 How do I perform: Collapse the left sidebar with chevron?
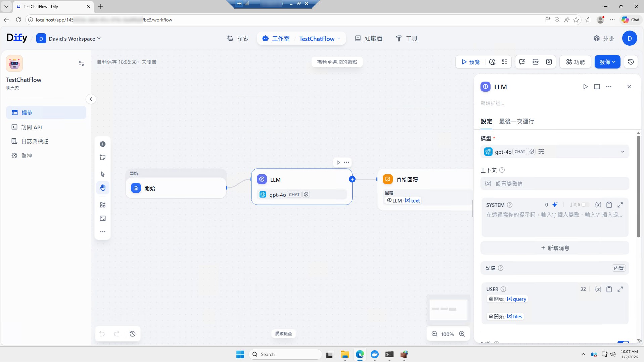(91, 99)
